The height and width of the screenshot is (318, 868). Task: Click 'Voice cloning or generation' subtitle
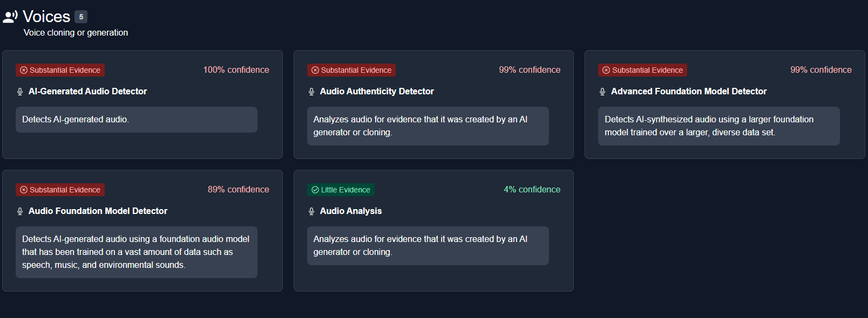[x=76, y=33]
